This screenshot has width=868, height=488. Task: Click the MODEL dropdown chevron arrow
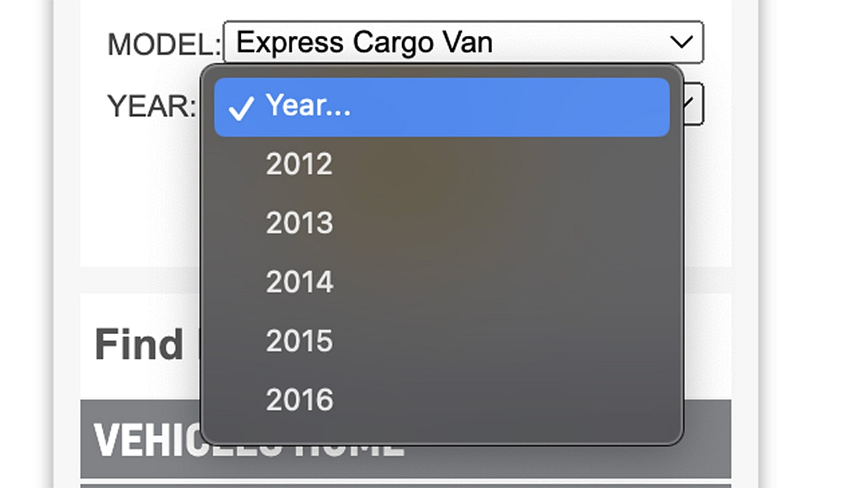tap(681, 43)
